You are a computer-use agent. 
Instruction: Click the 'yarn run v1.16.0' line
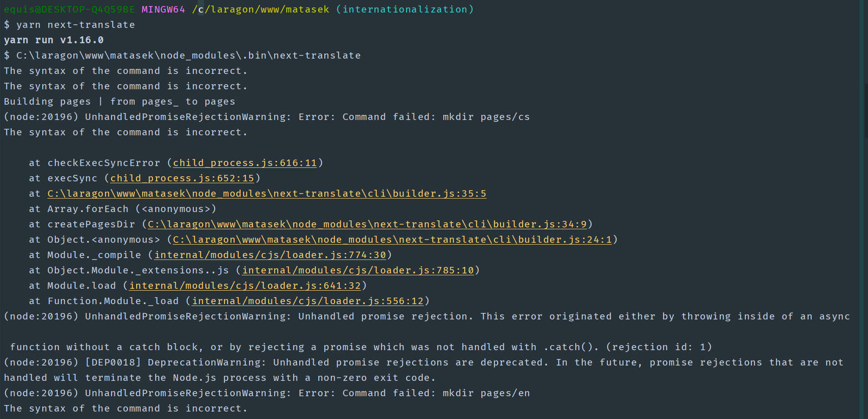click(x=54, y=40)
